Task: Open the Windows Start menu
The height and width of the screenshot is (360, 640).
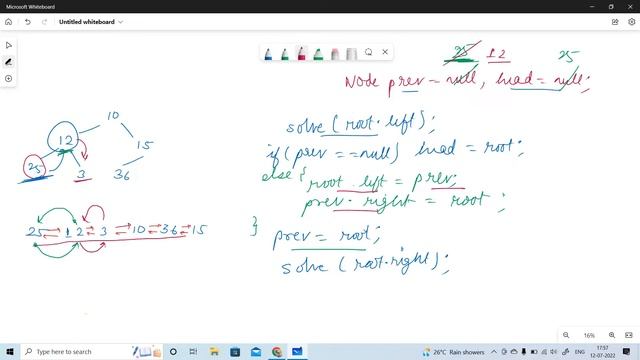Action: [10, 351]
